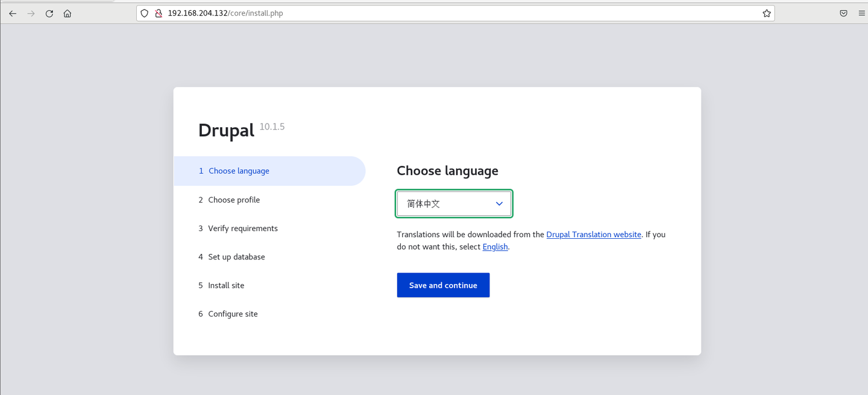Click the address bar URL field
Screen dimensions: 868x395
[422, 13]
